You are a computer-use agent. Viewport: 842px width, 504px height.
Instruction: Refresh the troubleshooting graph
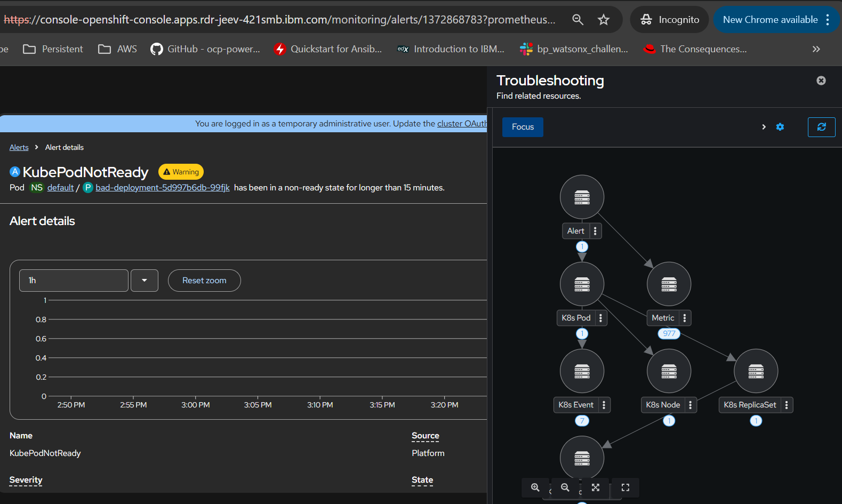pos(821,127)
